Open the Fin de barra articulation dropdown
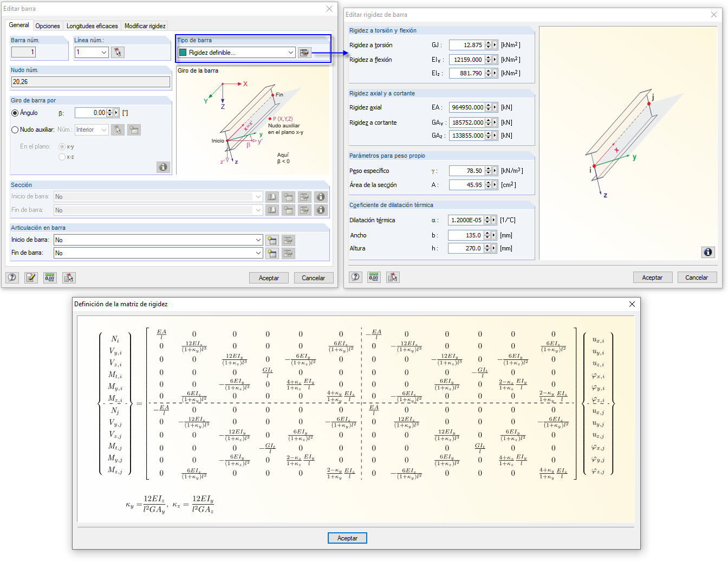Image resolution: width=728 pixels, height=561 pixels. (x=258, y=253)
